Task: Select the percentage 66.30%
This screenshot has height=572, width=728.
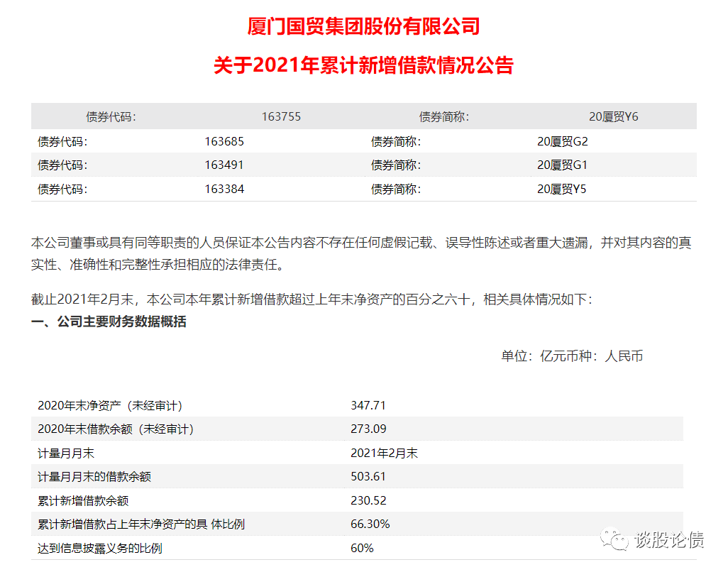Action: [x=370, y=524]
